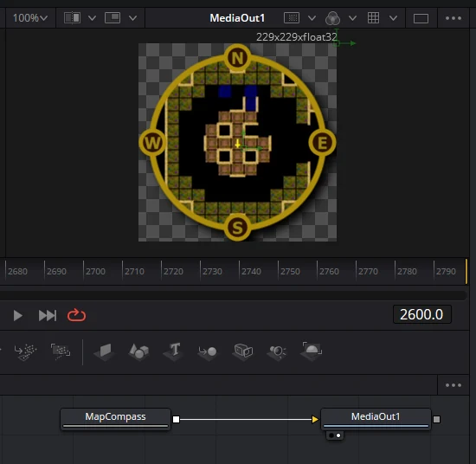Switch to single viewer layout icon
476x464 pixels.
click(x=421, y=18)
